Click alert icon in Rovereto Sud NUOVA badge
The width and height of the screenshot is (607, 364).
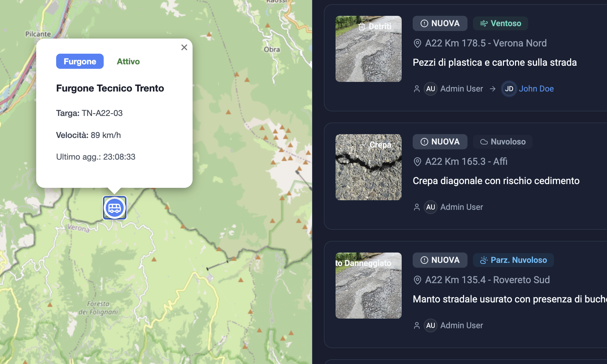[424, 260]
